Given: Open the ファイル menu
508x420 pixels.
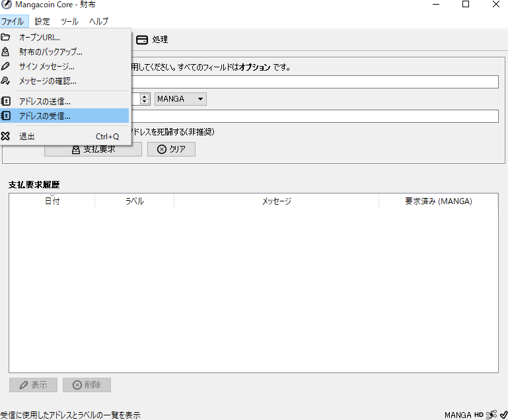Looking at the screenshot, I should pyautogui.click(x=14, y=21).
